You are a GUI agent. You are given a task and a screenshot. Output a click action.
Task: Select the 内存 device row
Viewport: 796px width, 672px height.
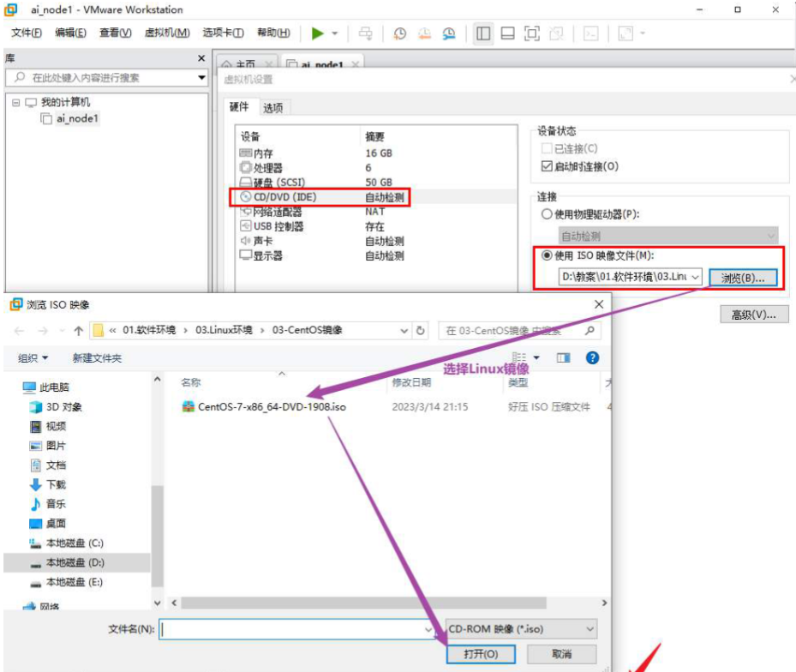pos(376,153)
